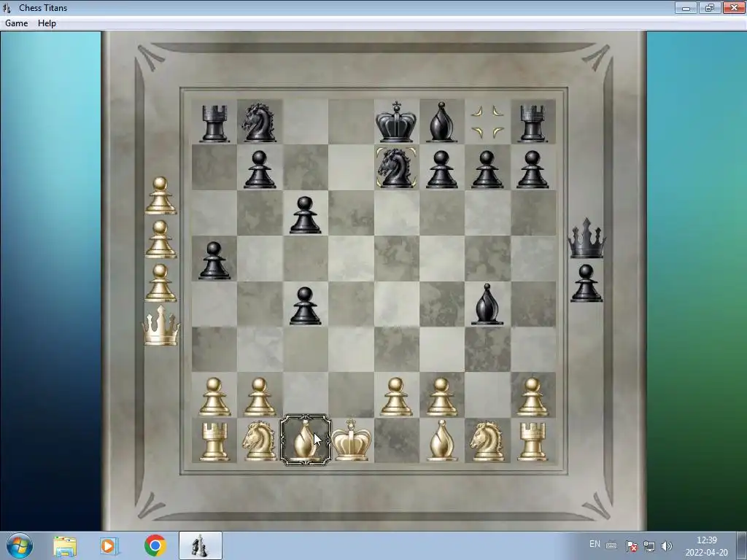Select the white rook on a1
The width and height of the screenshot is (747, 560).
(x=214, y=442)
